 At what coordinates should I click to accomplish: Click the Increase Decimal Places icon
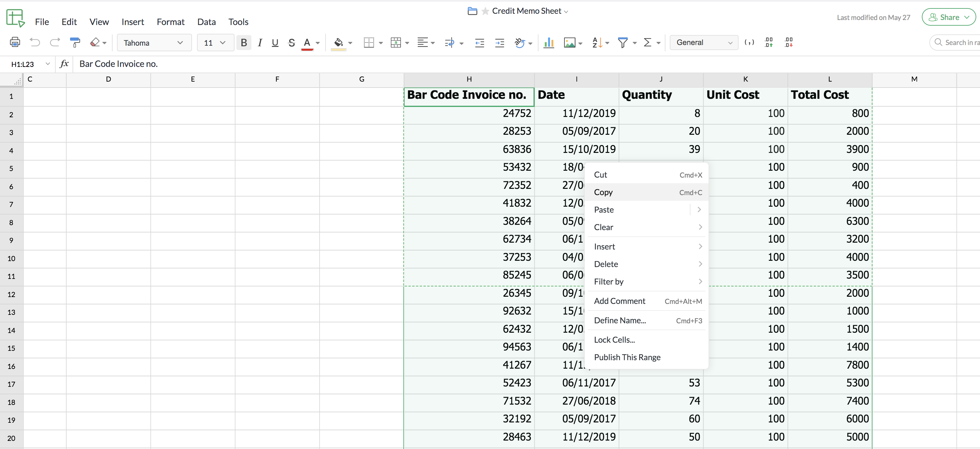(x=769, y=42)
